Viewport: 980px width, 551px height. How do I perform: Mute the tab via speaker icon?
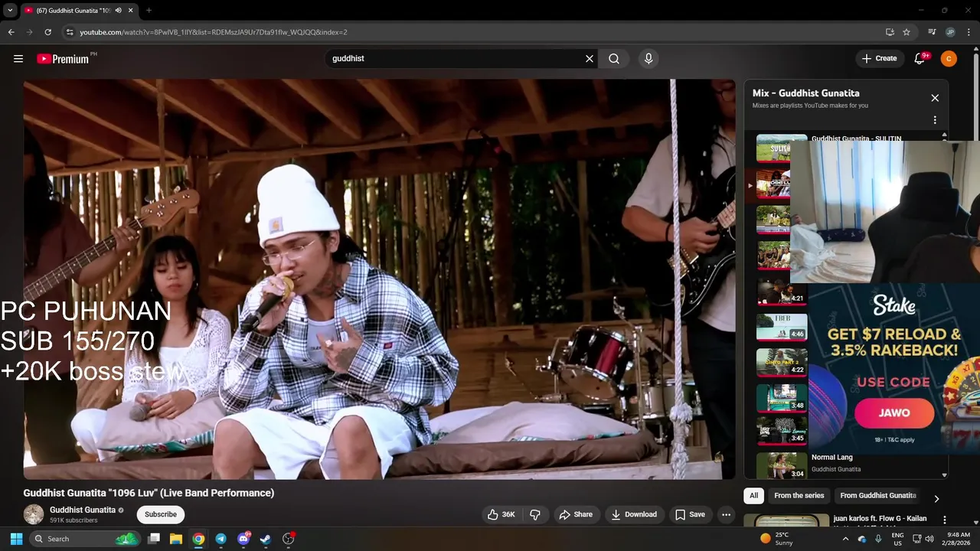[118, 10]
